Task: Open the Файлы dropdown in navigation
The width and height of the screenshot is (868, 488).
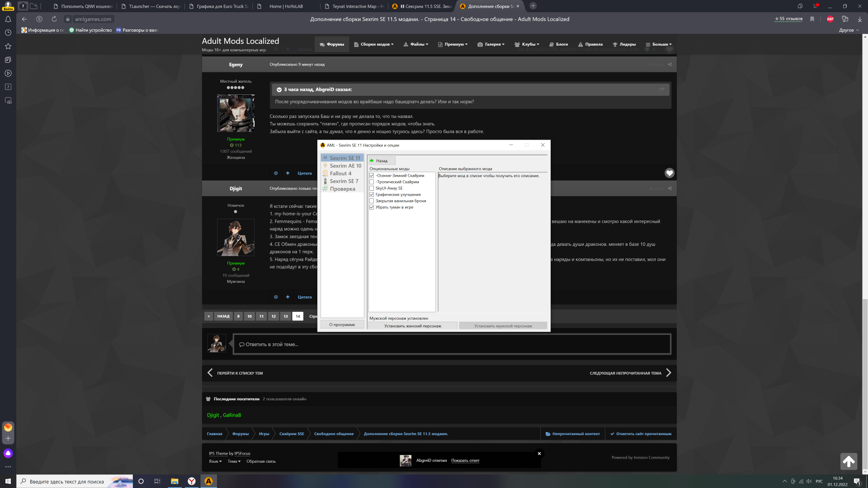Action: (x=416, y=44)
